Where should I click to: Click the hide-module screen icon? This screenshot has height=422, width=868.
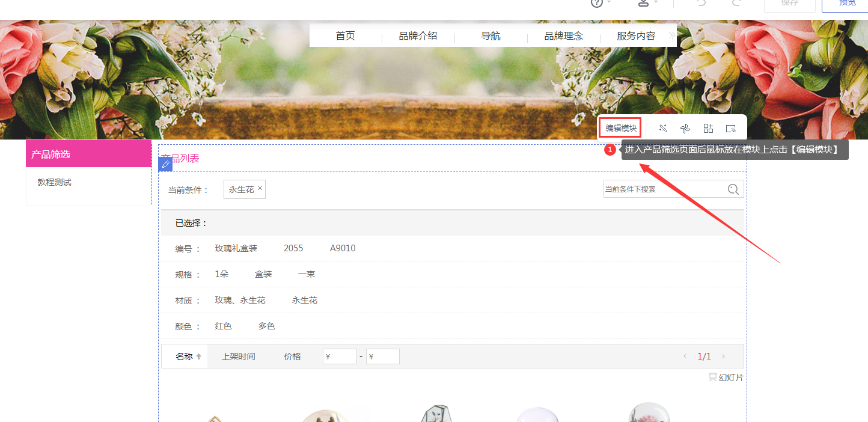click(x=731, y=128)
